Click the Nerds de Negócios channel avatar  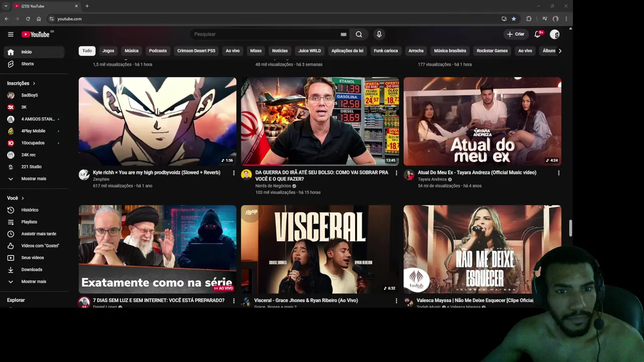(x=247, y=174)
